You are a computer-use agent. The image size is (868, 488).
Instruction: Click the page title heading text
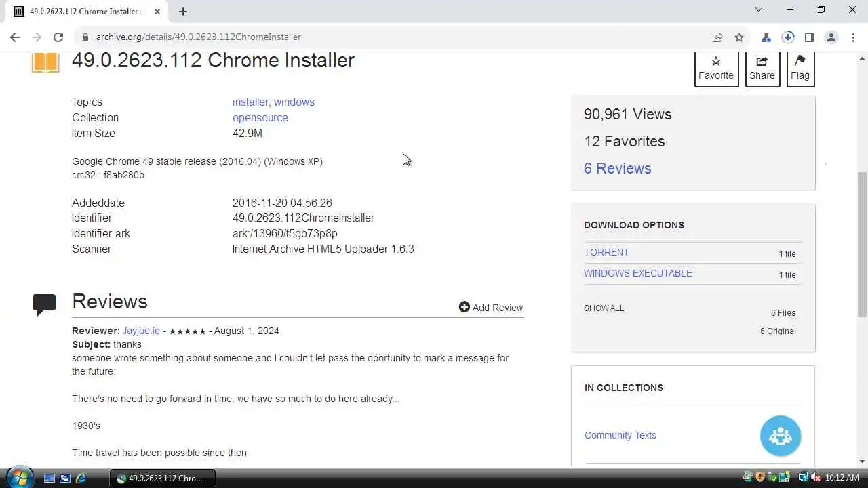tap(213, 60)
